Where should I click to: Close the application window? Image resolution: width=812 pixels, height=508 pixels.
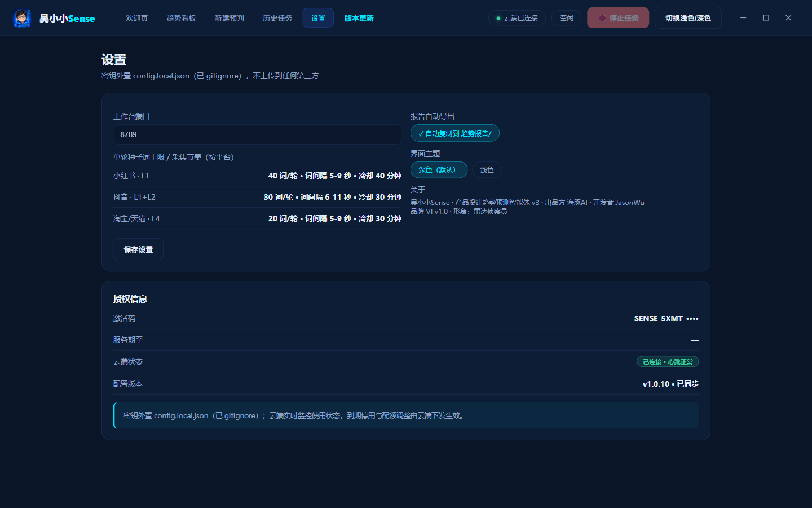point(788,18)
